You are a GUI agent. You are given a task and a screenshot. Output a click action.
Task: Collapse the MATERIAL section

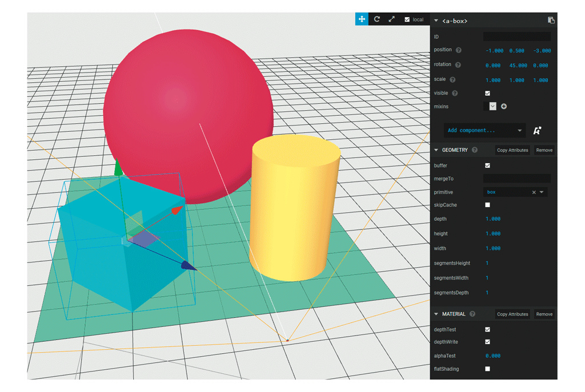click(x=436, y=314)
